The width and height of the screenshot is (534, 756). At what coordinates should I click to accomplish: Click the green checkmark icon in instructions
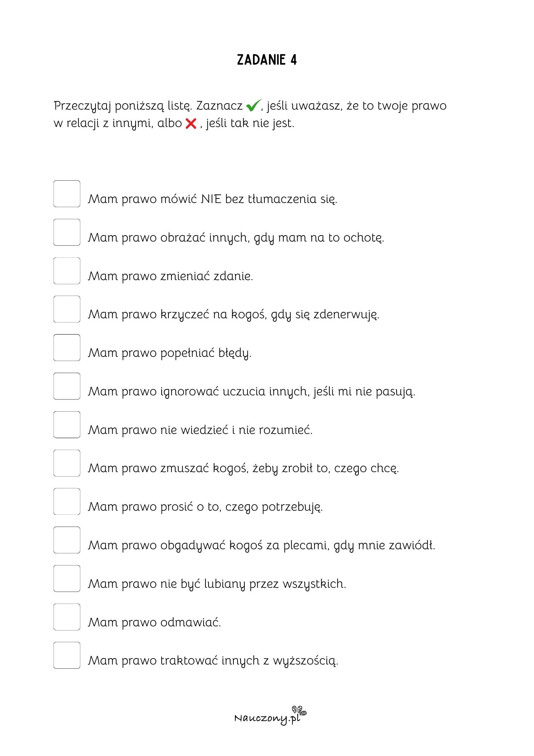(x=253, y=105)
